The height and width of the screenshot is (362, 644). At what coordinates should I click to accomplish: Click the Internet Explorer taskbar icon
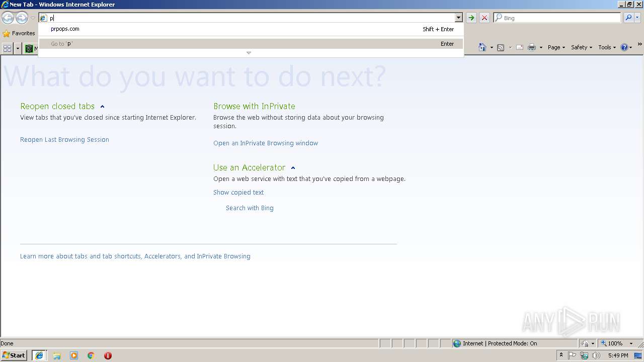(x=39, y=355)
